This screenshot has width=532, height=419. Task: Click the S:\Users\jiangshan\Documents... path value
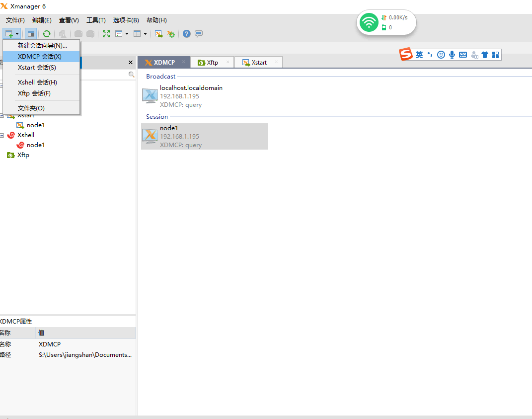pyautogui.click(x=85, y=355)
